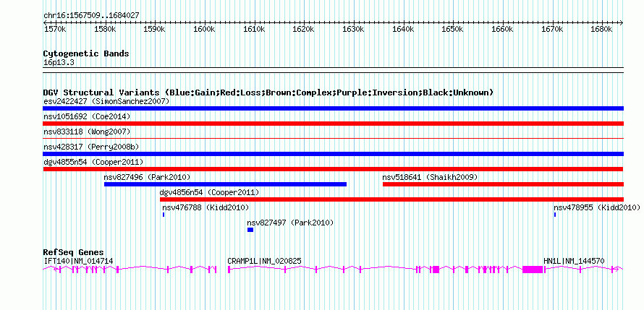Click the RefSeq Genes track heading
The image size is (644, 310).
(74, 252)
